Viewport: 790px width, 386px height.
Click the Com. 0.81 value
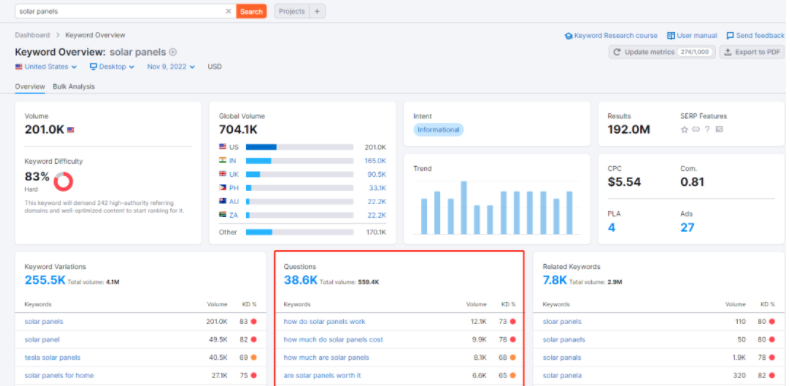[692, 182]
